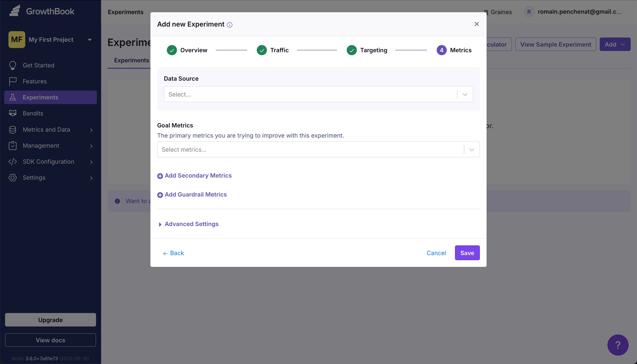Jump to the Overview step label
Viewport: 637px width, 364px height.
pos(194,50)
